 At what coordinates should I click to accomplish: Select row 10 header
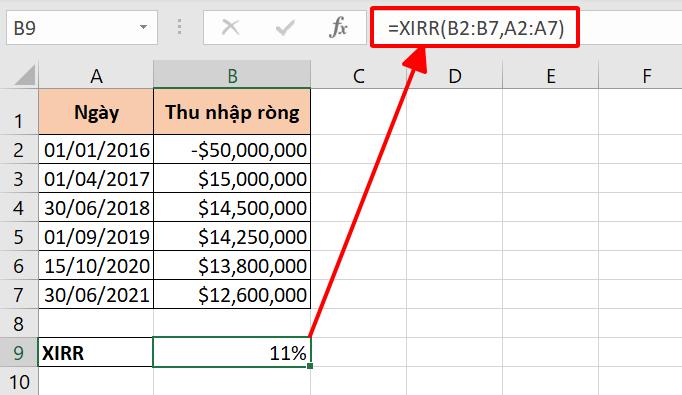pos(19,381)
